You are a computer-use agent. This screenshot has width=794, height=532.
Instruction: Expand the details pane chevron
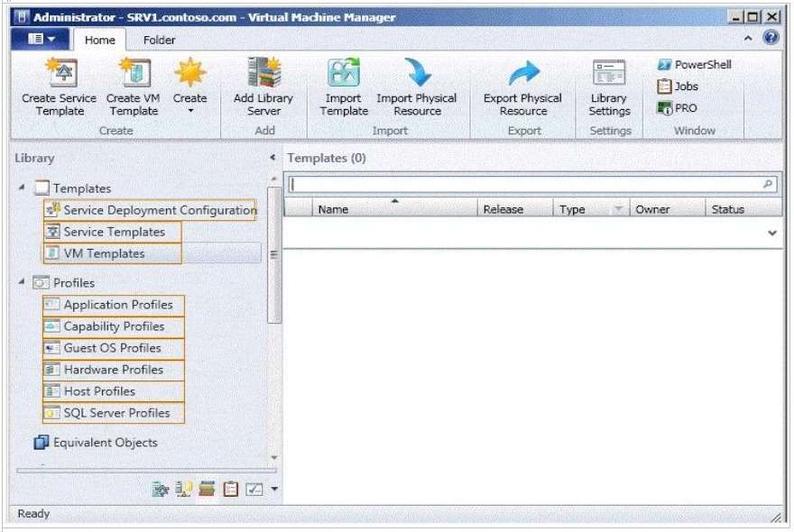coord(772,233)
